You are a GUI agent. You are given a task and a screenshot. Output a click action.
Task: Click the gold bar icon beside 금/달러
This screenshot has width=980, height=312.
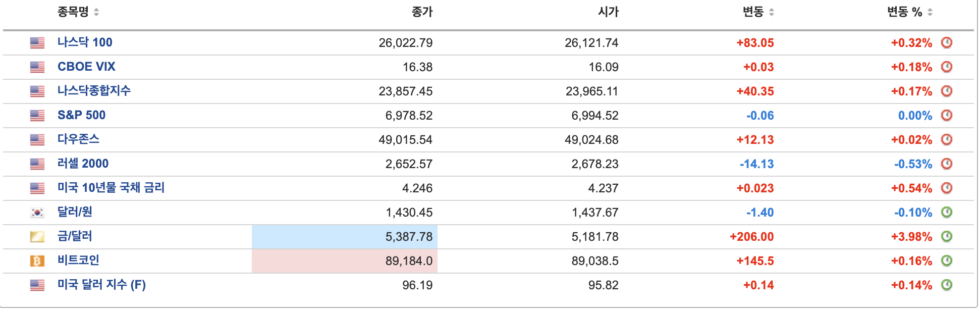coord(37,237)
